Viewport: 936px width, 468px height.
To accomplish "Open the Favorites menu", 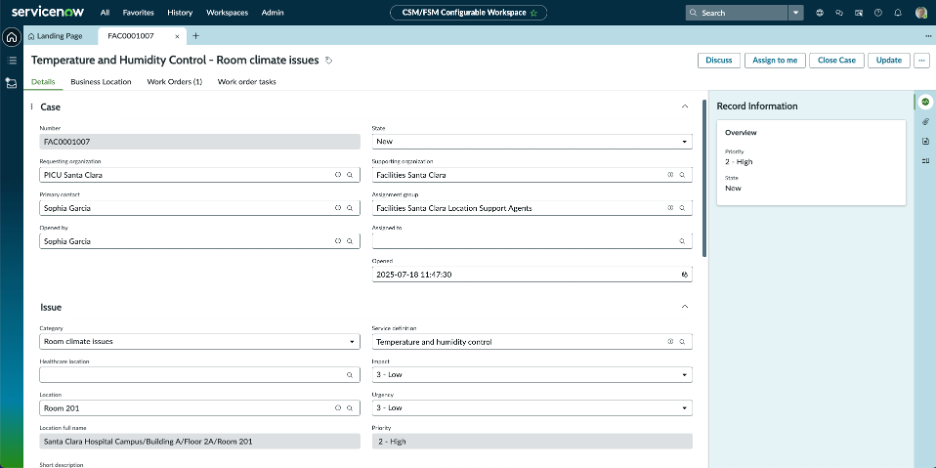I will (138, 13).
